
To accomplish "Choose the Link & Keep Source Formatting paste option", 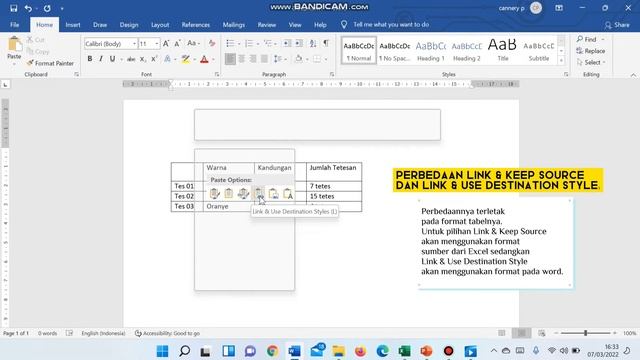I will click(243, 193).
